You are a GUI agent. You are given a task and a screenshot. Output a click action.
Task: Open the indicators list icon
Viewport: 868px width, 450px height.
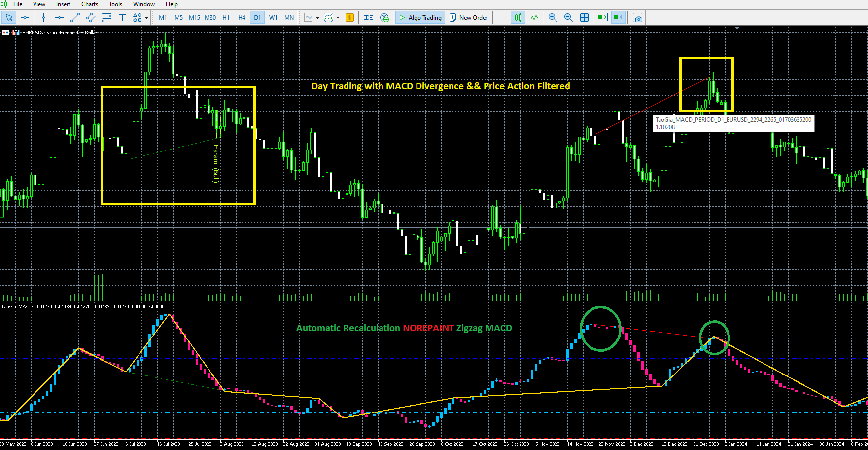[x=309, y=18]
